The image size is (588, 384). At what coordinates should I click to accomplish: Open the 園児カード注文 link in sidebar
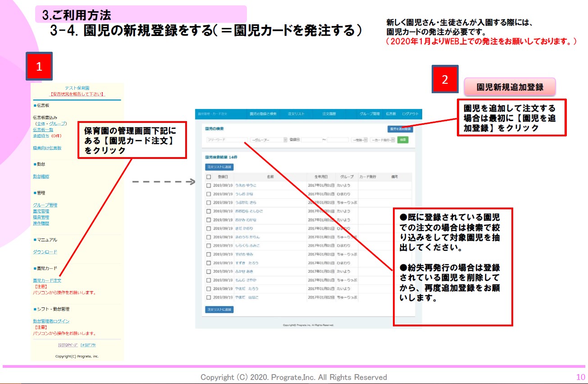pos(47,280)
